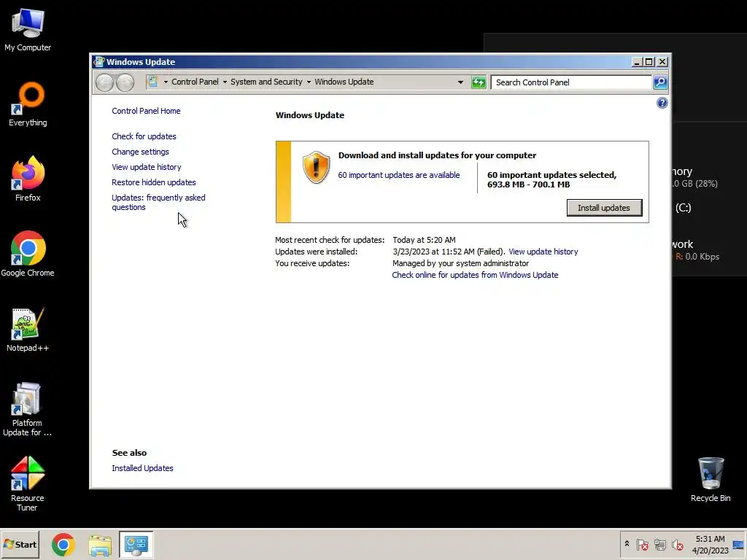
Task: Expand the root breadcrumb arrow before Control Panel
Action: [166, 82]
